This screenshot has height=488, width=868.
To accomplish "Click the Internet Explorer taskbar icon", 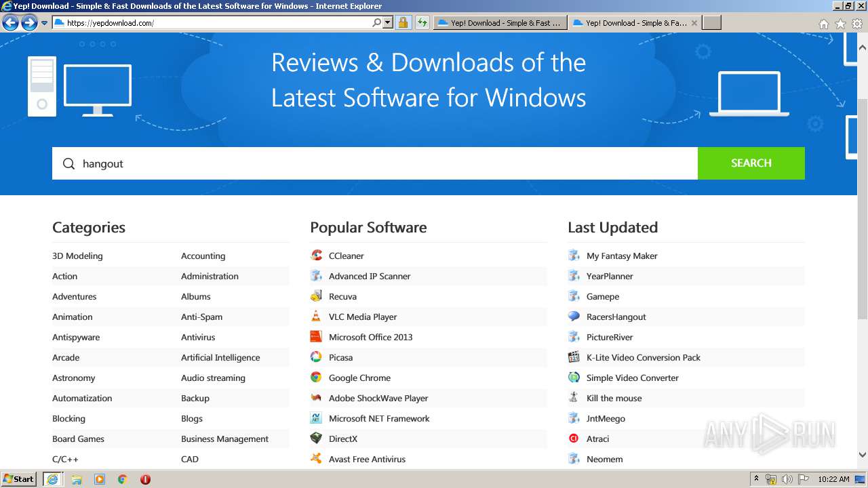I will 52,479.
